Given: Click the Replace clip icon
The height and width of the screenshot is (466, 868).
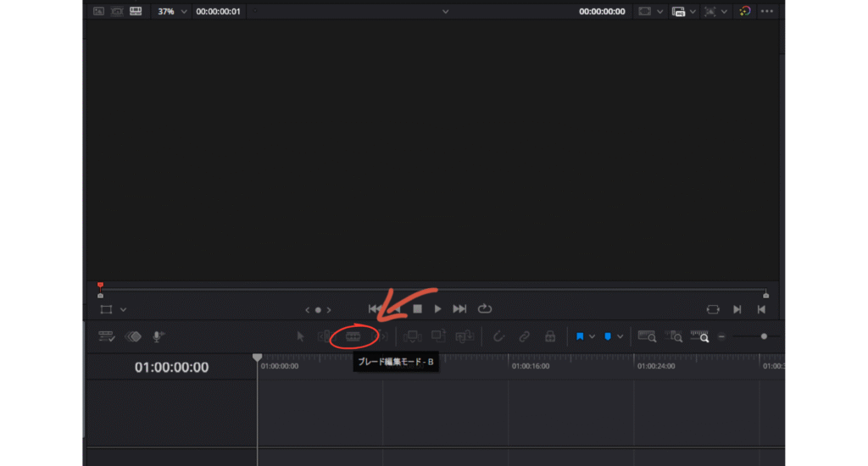Looking at the screenshot, I should [465, 336].
